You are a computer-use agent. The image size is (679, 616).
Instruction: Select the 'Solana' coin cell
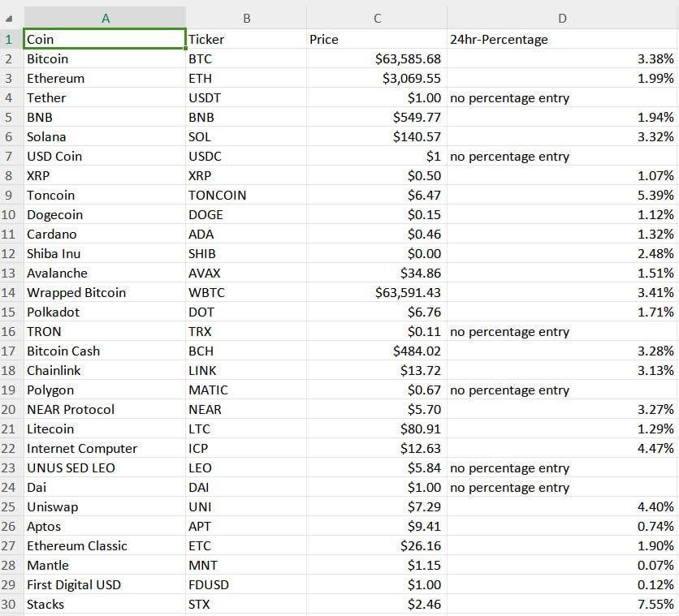pyautogui.click(x=105, y=136)
